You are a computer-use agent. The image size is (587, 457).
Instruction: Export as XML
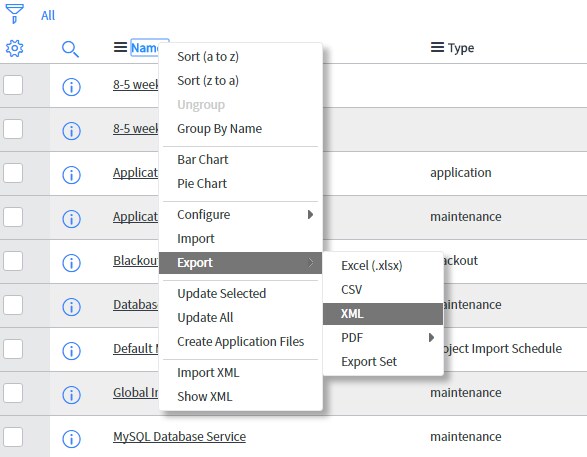point(383,314)
